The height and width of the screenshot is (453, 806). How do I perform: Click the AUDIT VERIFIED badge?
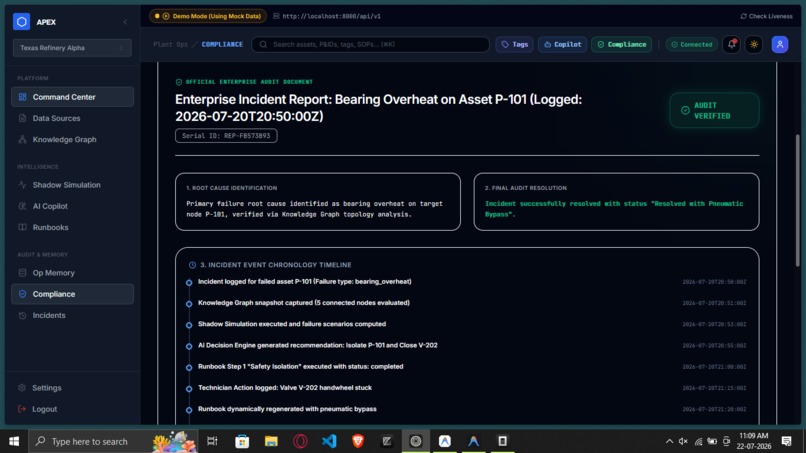714,111
